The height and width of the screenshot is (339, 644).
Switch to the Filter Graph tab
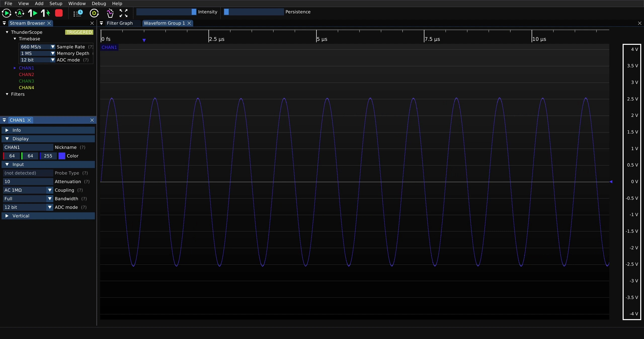(120, 23)
